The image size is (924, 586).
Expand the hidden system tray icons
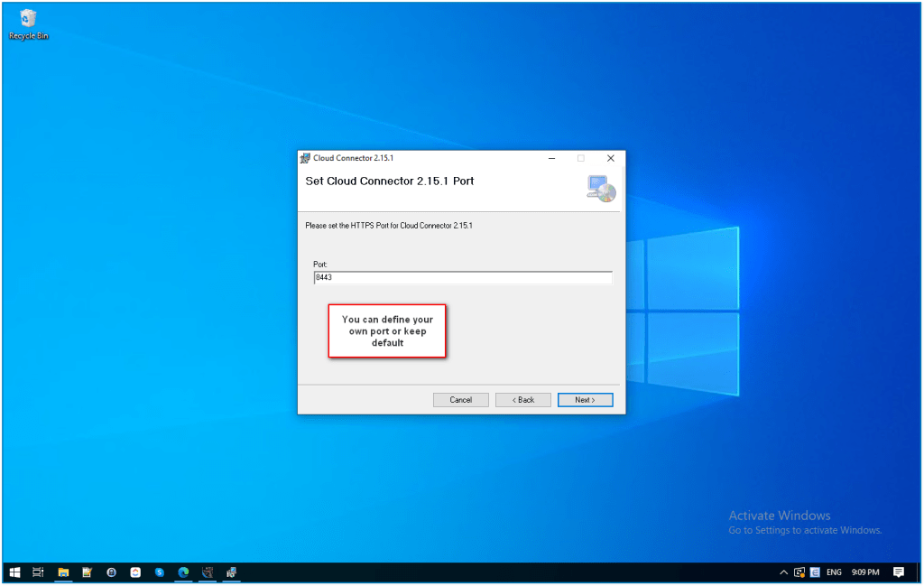(783, 572)
